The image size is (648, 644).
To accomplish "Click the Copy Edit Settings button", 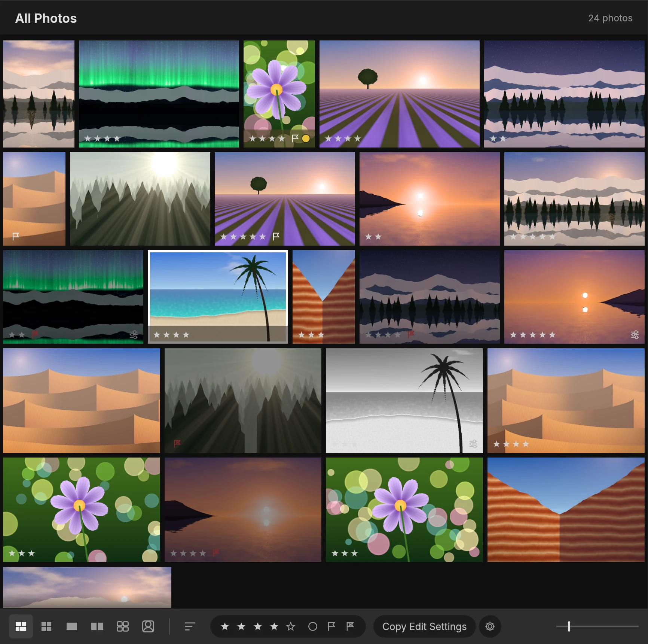I will pyautogui.click(x=424, y=626).
